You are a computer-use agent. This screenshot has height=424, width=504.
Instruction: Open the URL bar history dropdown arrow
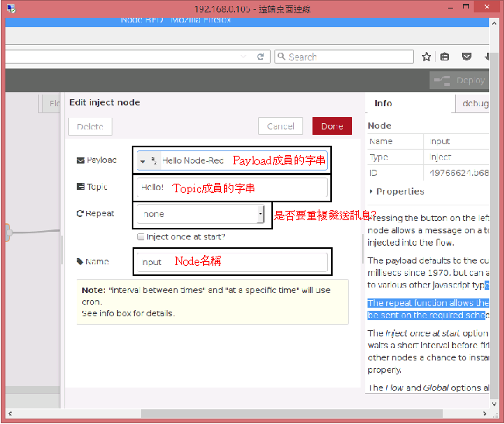[x=243, y=57]
